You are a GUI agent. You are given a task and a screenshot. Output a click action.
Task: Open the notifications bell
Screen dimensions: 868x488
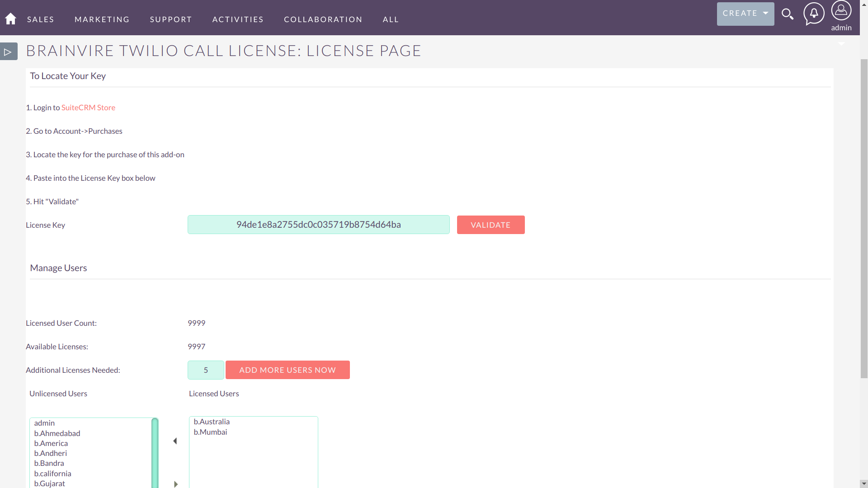pos(814,14)
